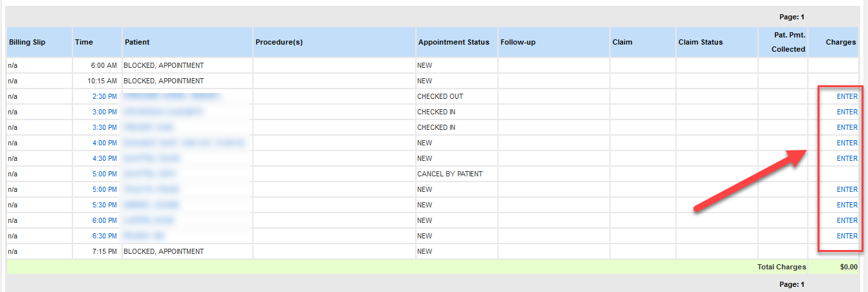Open ENTER charges link in 3:30 PM row
Screen dimensions: 868x292
pyautogui.click(x=847, y=127)
